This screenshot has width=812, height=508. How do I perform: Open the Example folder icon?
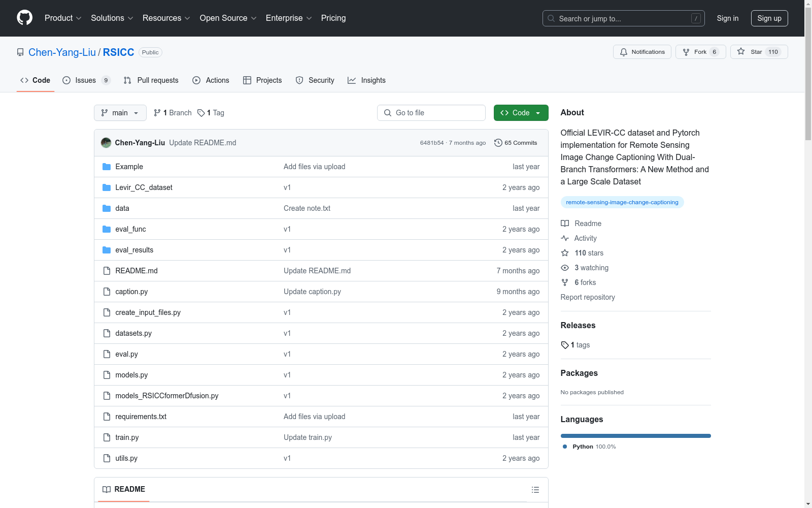(107, 167)
